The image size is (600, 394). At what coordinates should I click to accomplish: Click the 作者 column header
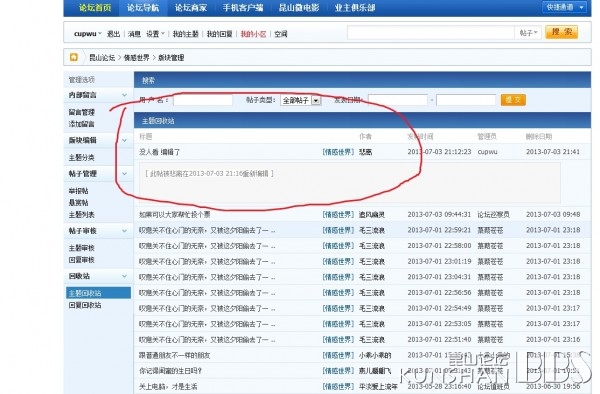click(x=365, y=137)
